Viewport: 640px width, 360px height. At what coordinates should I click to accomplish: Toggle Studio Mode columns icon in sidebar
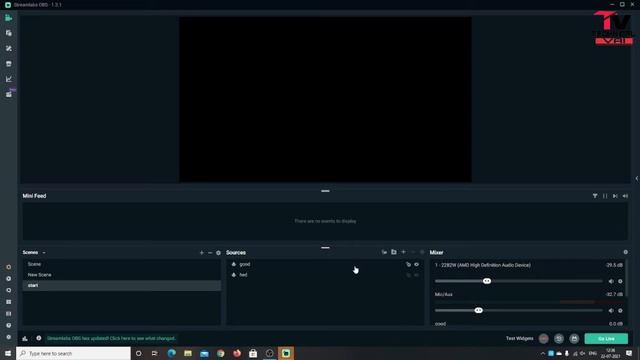click(9, 314)
